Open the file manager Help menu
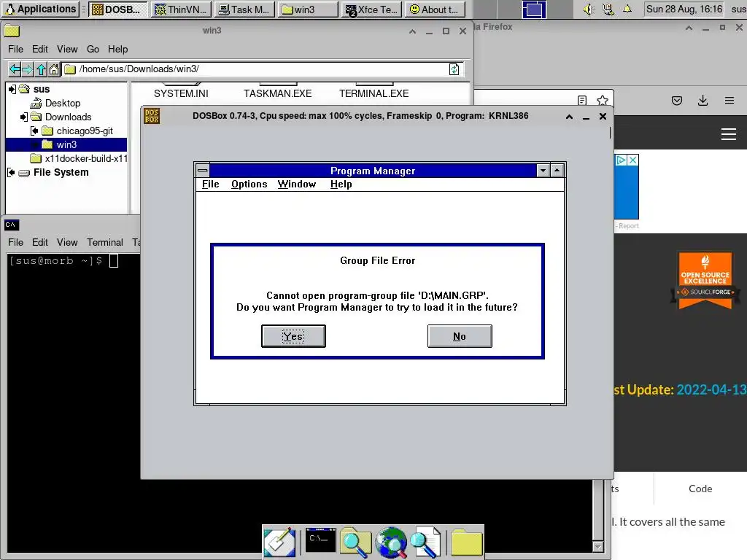 point(117,49)
